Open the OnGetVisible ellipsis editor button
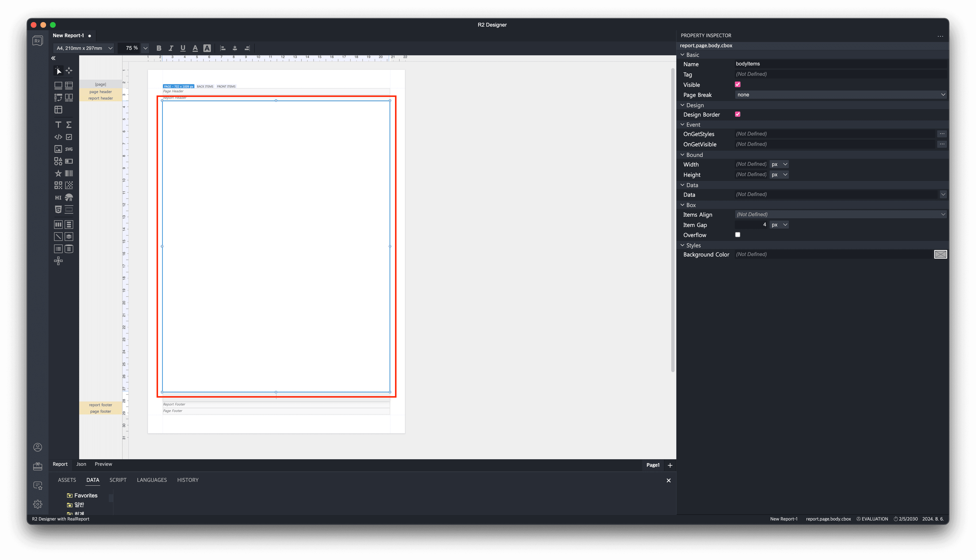This screenshot has height=560, width=976. pos(942,144)
